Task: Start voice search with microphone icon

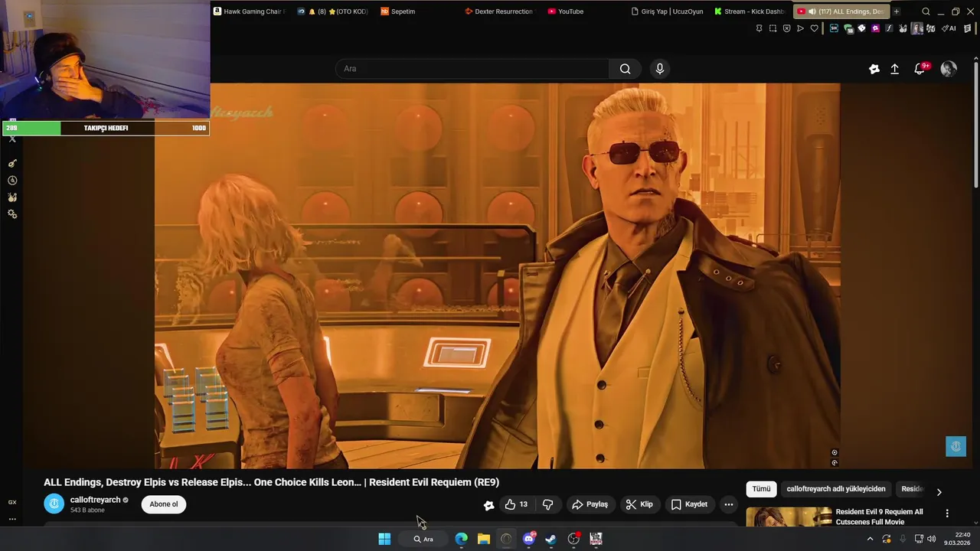Action: [x=660, y=69]
